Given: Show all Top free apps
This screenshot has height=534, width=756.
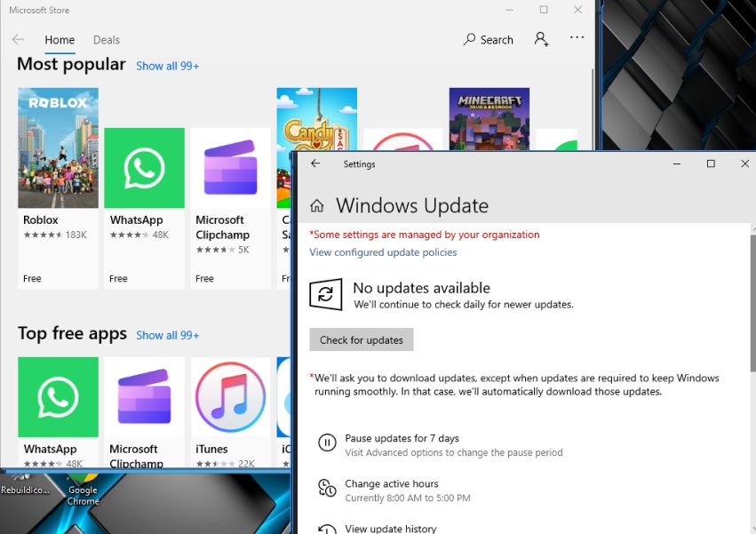Looking at the screenshot, I should click(x=167, y=335).
